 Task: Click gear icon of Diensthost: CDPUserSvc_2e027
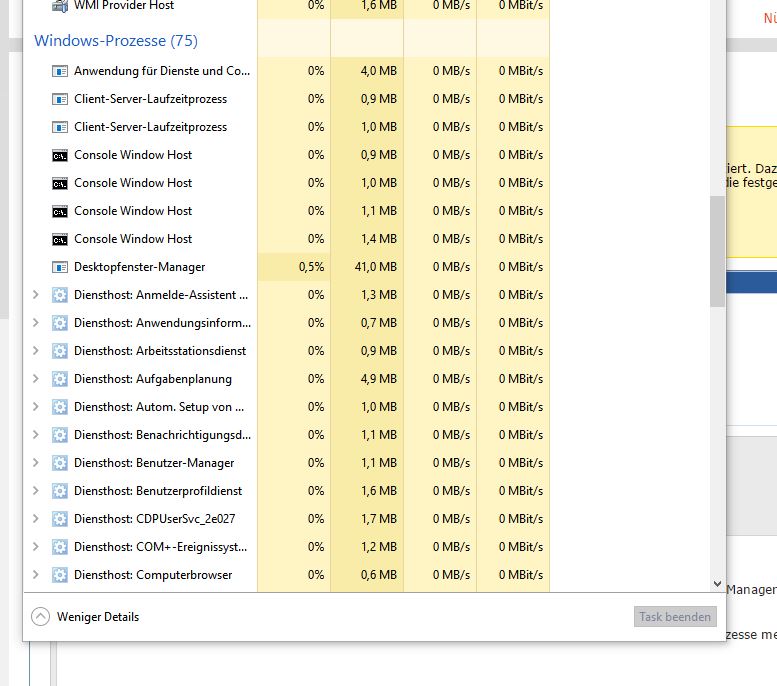click(60, 519)
